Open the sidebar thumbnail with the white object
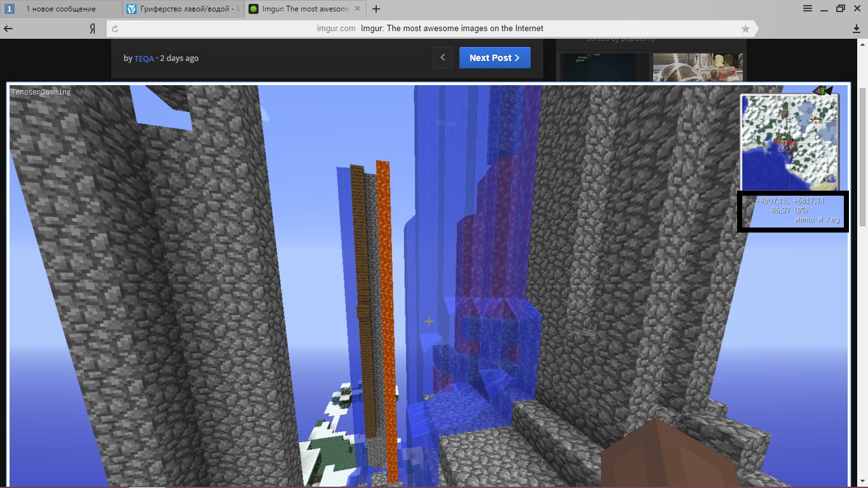Screen dimensions: 868x488 coord(698,67)
